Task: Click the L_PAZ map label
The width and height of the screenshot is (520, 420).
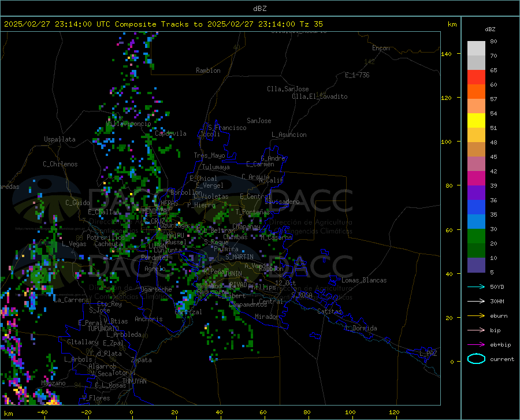Action: (428, 354)
